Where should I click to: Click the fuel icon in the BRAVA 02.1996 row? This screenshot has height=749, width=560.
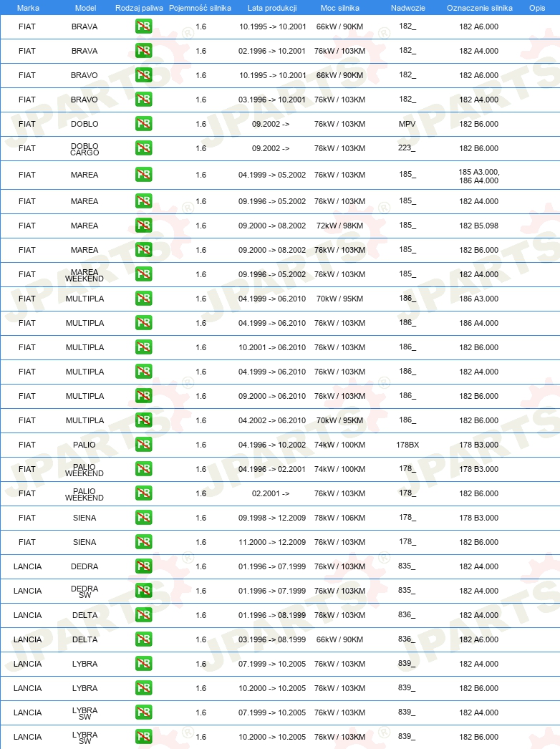143,51
